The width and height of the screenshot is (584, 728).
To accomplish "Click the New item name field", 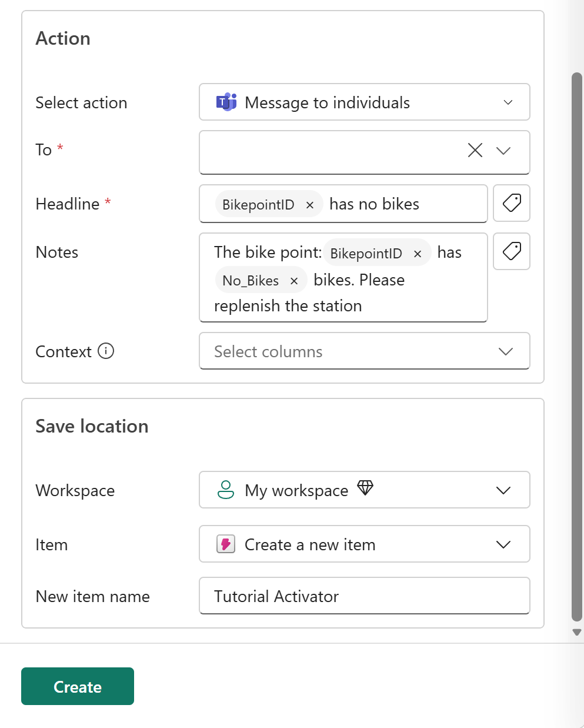I will [364, 596].
